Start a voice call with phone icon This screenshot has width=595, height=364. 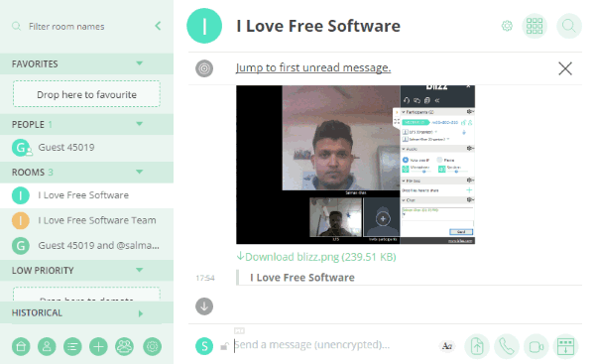[x=506, y=346]
